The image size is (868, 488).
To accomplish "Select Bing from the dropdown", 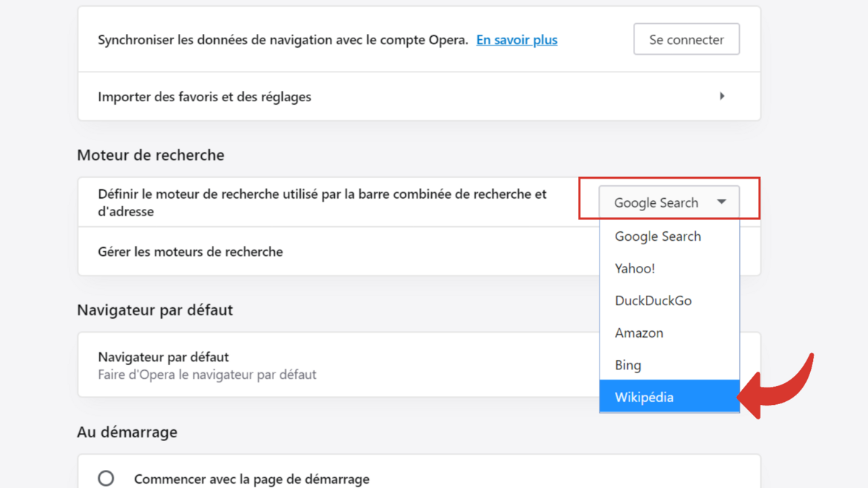I will coord(628,364).
